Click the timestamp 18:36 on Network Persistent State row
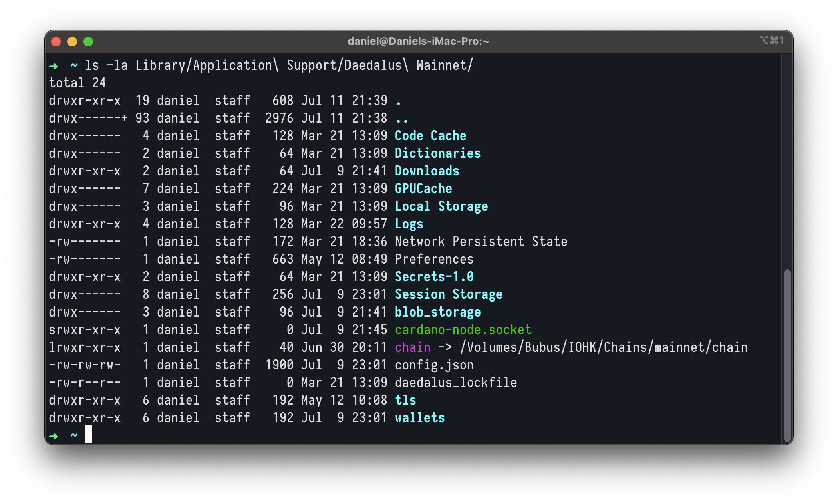The height and width of the screenshot is (504, 838). tap(369, 242)
